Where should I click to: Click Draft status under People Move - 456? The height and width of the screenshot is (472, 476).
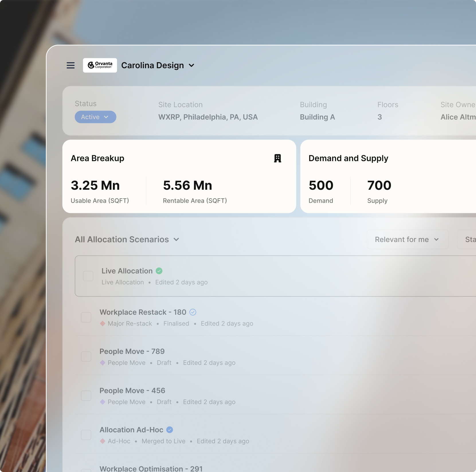click(164, 402)
